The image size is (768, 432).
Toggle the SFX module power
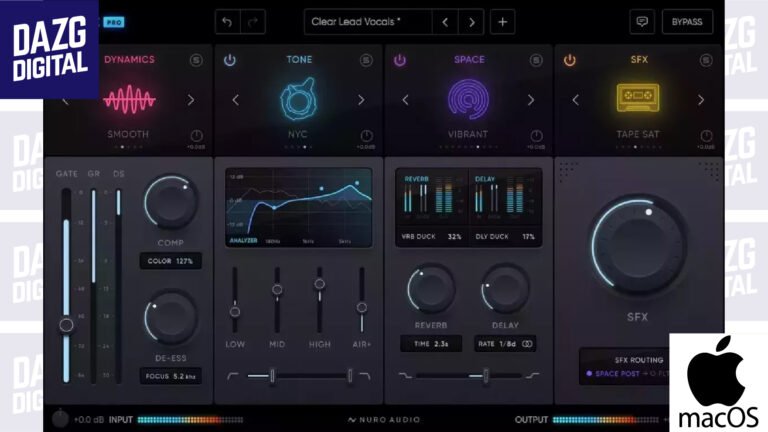point(570,60)
